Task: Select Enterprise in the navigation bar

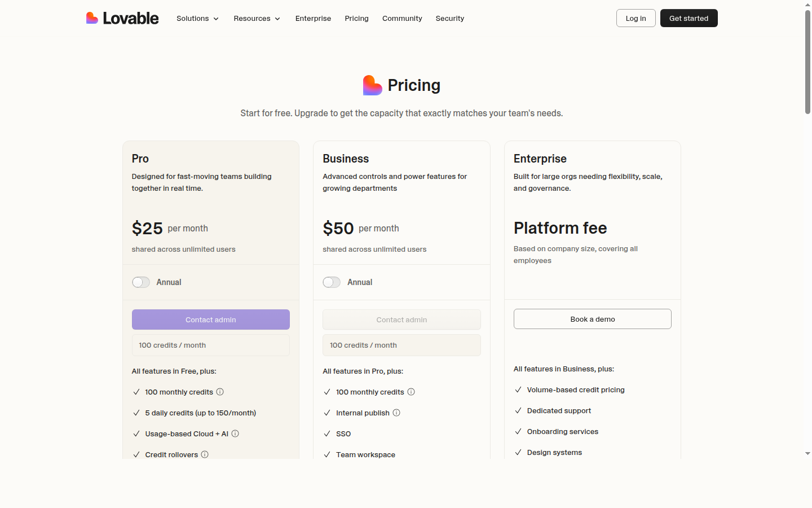Action: pyautogui.click(x=313, y=18)
